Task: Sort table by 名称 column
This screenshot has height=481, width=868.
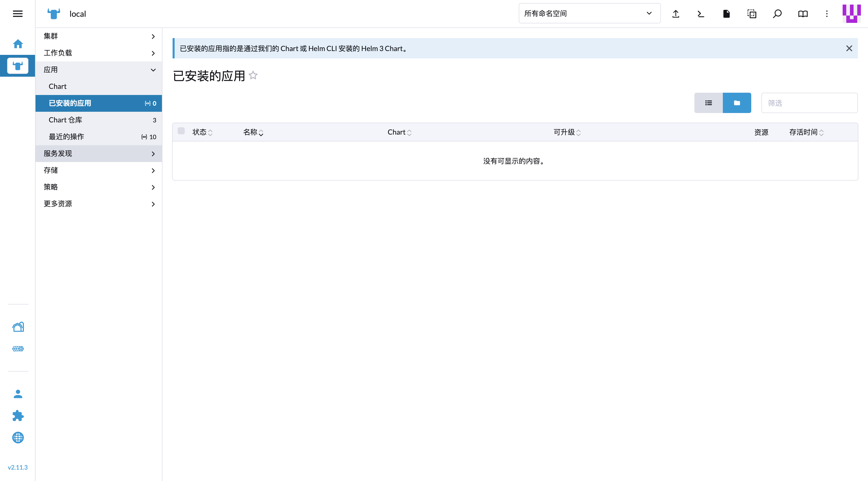Action: (x=253, y=132)
